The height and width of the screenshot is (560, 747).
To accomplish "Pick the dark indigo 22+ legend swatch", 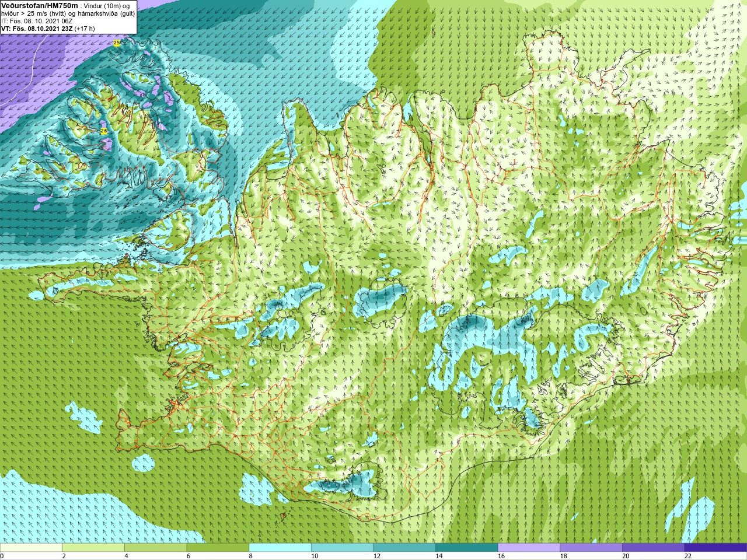I will (715, 548).
